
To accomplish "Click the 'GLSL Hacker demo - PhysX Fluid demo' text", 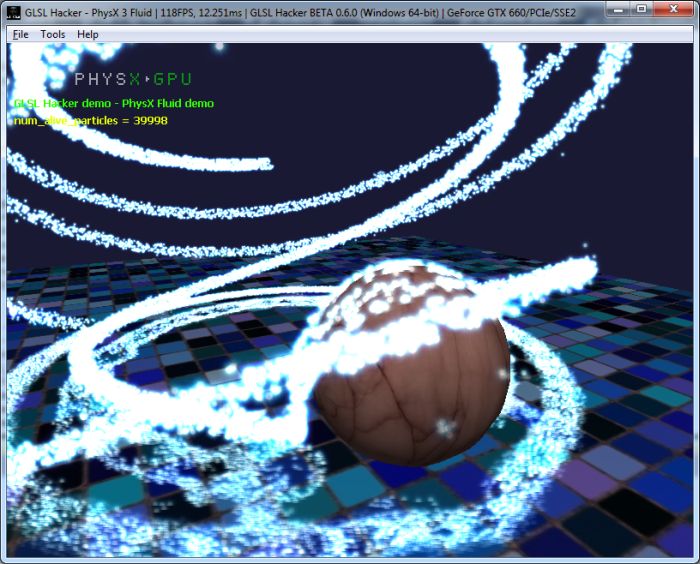I will pos(114,103).
